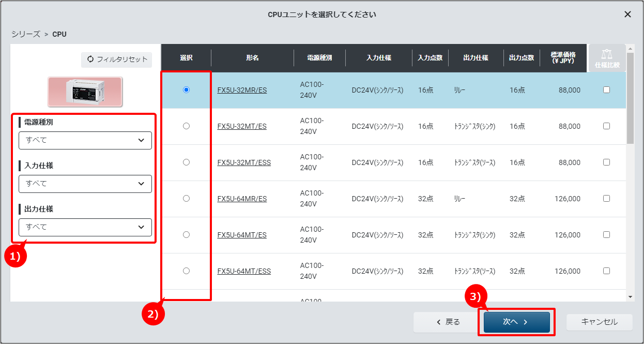Check the compare box for FX5U-64MT/ESS
The width and height of the screenshot is (644, 344).
[607, 271]
